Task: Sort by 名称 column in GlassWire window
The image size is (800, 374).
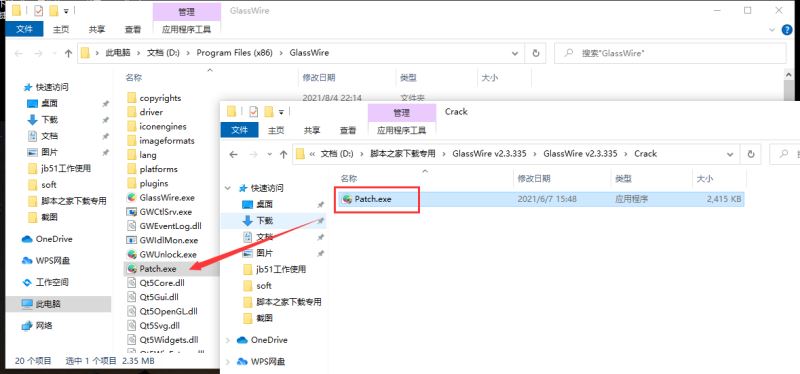Action: pyautogui.click(x=134, y=78)
